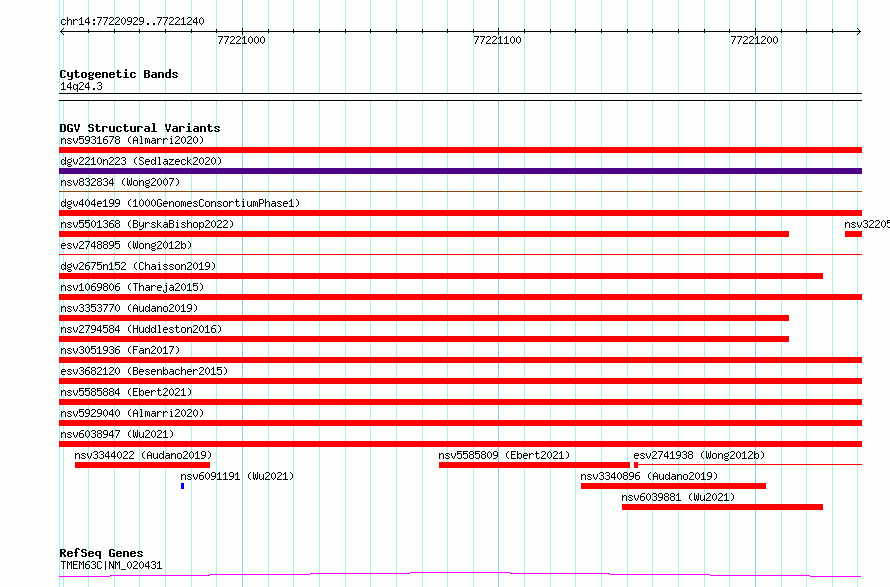The height and width of the screenshot is (587, 890).
Task: Click the partially visible nsv32205 label
Action: click(x=867, y=224)
